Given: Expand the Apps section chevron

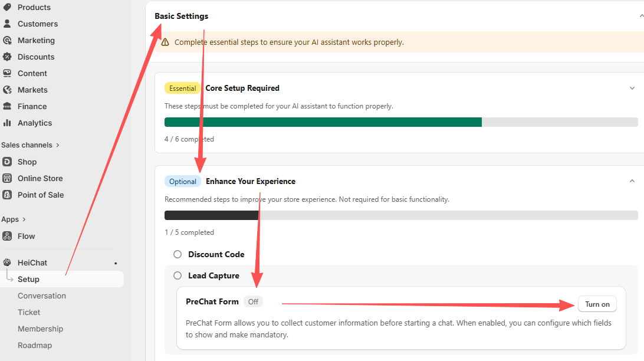Looking at the screenshot, I should [24, 219].
